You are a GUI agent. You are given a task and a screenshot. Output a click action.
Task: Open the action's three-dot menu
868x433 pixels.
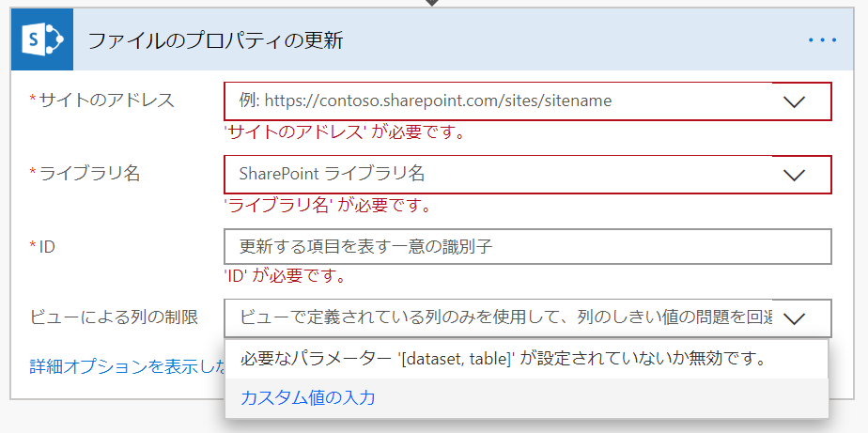(823, 40)
